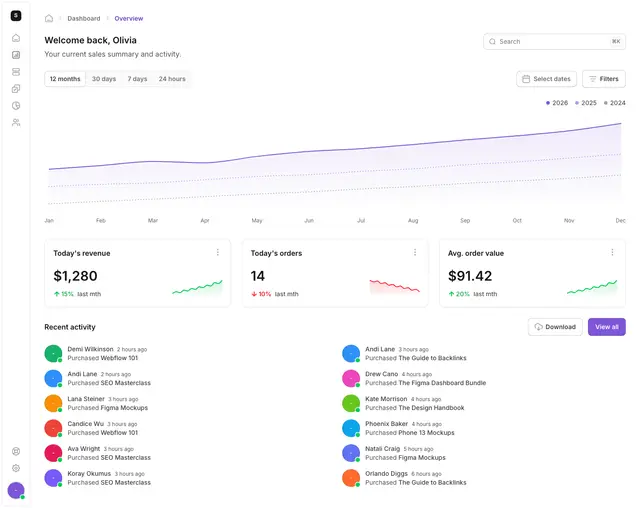The width and height of the screenshot is (640, 508).
Task: Click Demi Wilkinson's avatar
Action: click(x=53, y=353)
